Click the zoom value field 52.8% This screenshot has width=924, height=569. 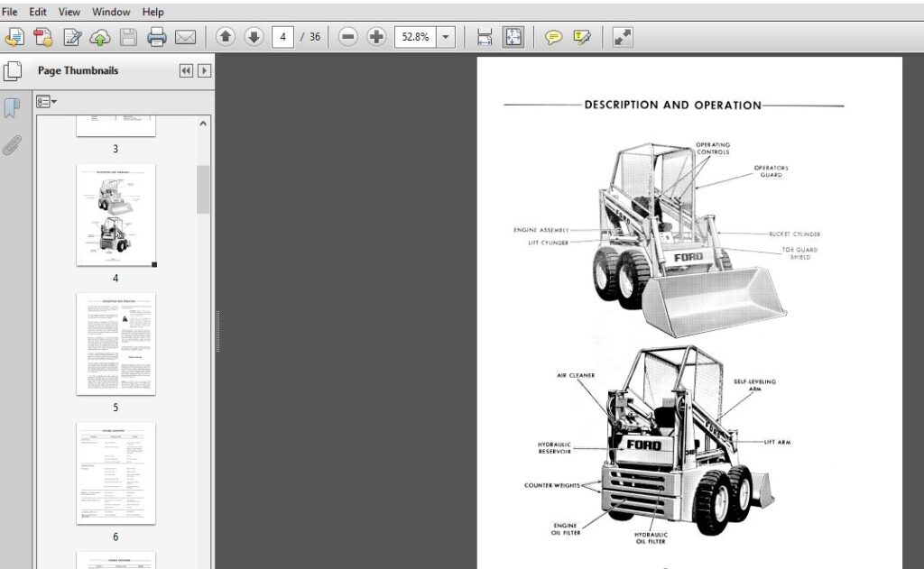point(415,37)
